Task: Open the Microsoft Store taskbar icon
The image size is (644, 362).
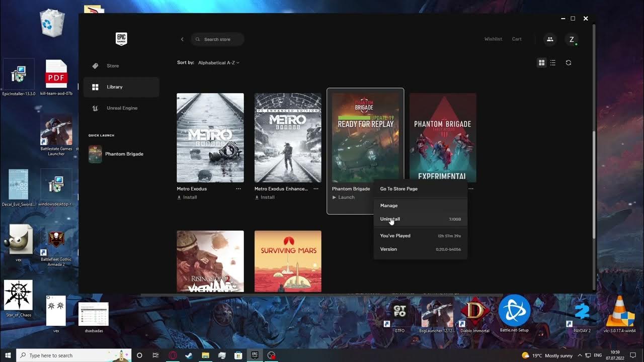Action: (238, 355)
